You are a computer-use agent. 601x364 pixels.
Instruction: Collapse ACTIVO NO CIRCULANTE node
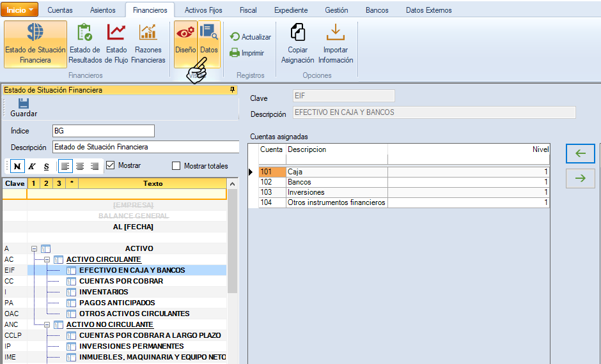[47, 324]
